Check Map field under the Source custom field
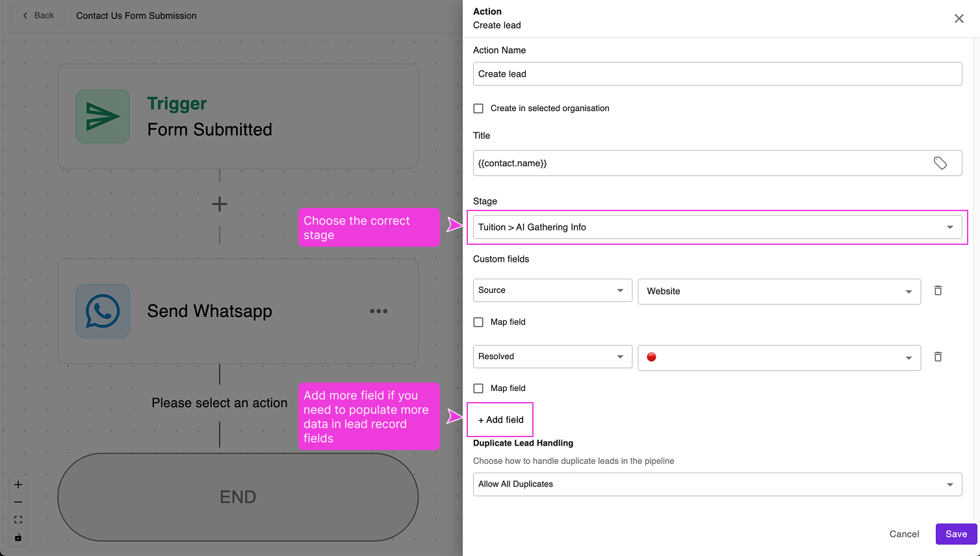The height and width of the screenshot is (556, 980). point(478,322)
